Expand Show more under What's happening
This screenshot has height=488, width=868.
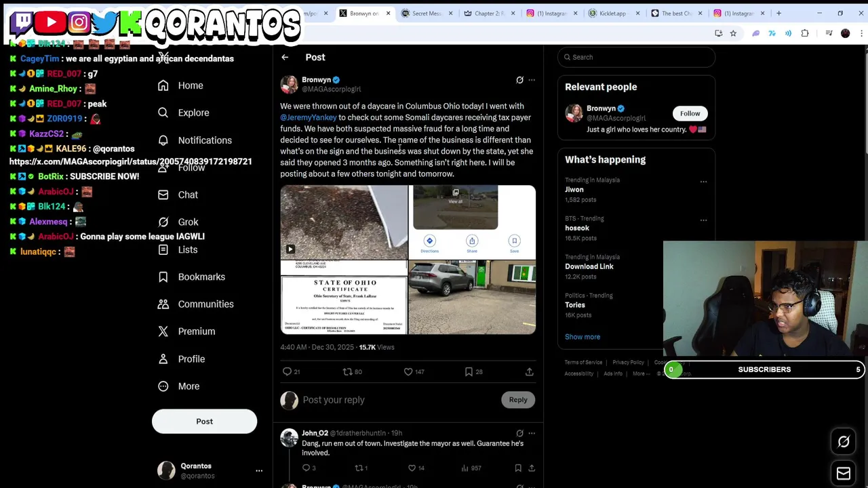(583, 337)
